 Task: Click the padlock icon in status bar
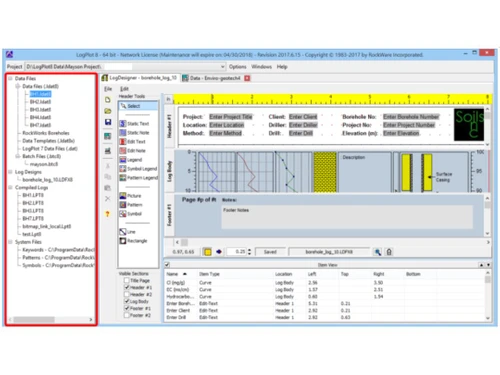(389, 252)
